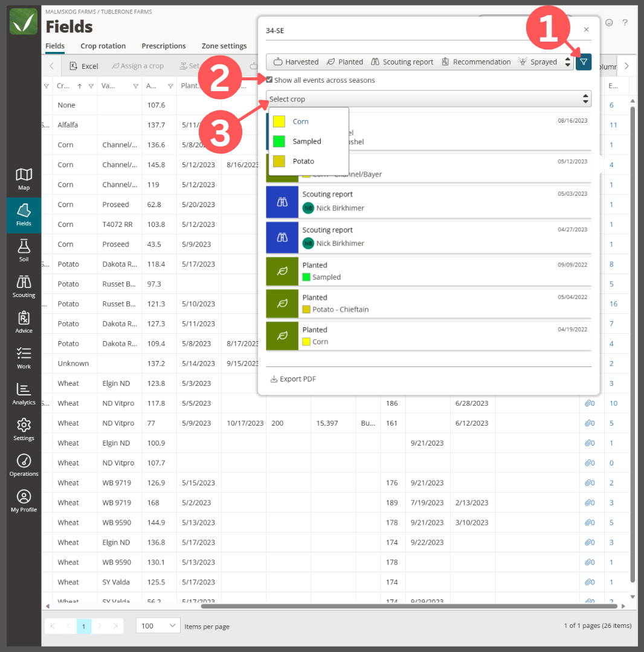Click the Excel export icon in the toolbar
Viewport: 644px width, 652px height.
(x=74, y=65)
